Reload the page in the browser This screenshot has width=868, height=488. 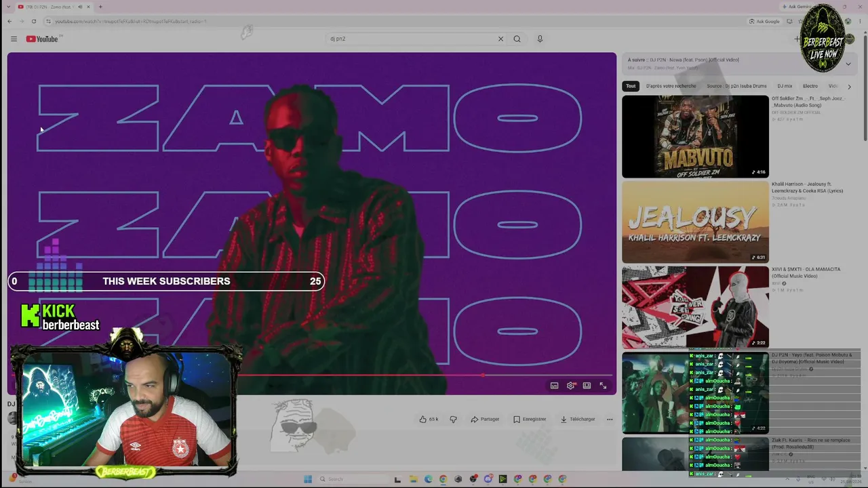tap(33, 21)
